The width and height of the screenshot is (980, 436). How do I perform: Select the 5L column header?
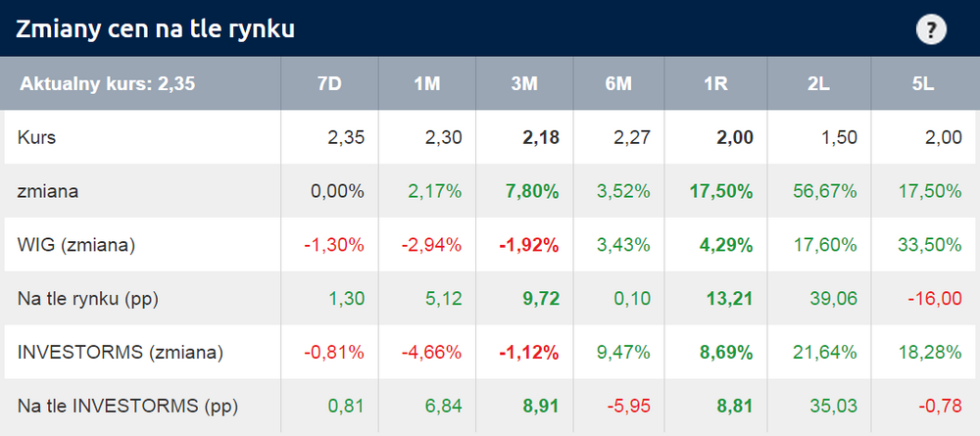tap(923, 83)
